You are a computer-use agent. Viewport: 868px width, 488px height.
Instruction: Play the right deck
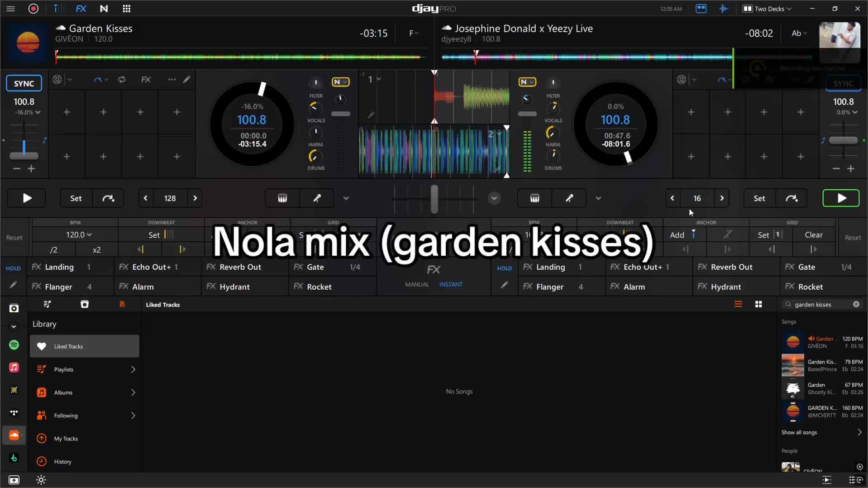[x=841, y=198]
